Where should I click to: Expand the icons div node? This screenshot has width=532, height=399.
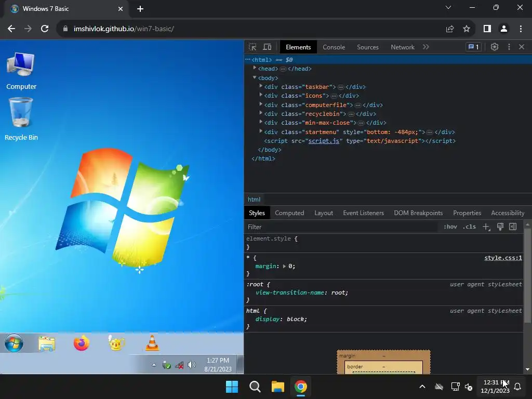pos(261,95)
